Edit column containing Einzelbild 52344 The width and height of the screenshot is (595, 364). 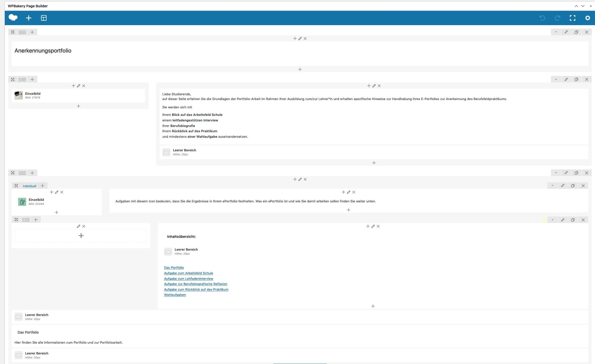(x=57, y=192)
